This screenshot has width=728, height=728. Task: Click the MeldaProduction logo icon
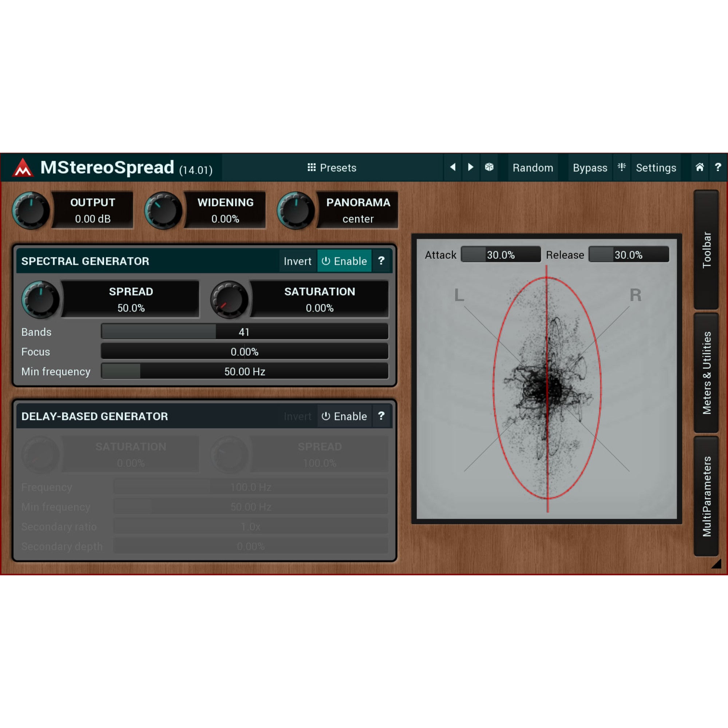23,167
